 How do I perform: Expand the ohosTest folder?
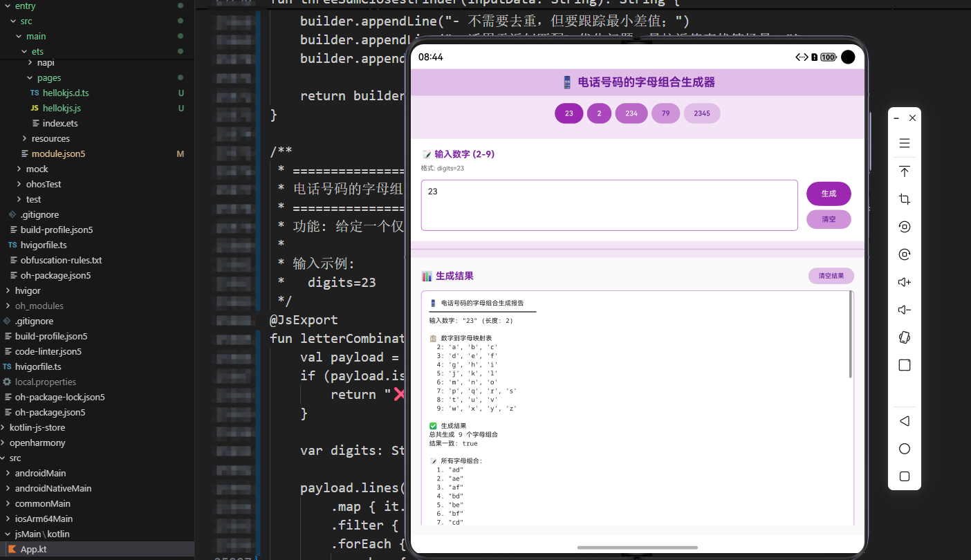[19, 184]
